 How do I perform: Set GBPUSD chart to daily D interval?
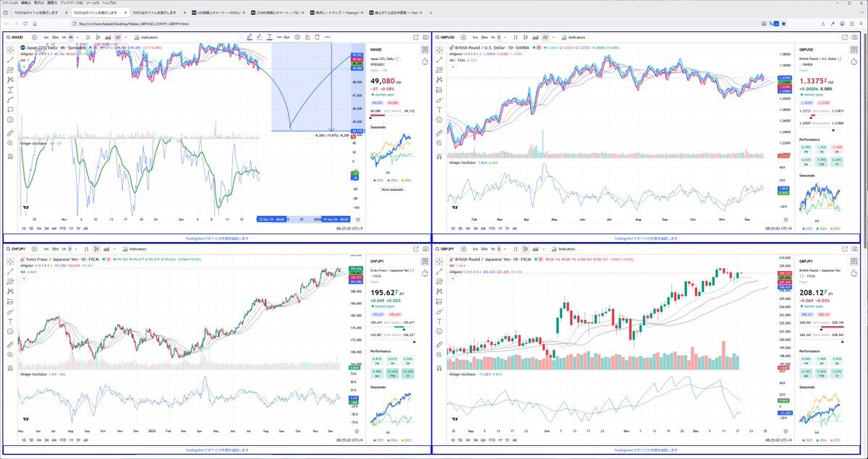tap(499, 37)
